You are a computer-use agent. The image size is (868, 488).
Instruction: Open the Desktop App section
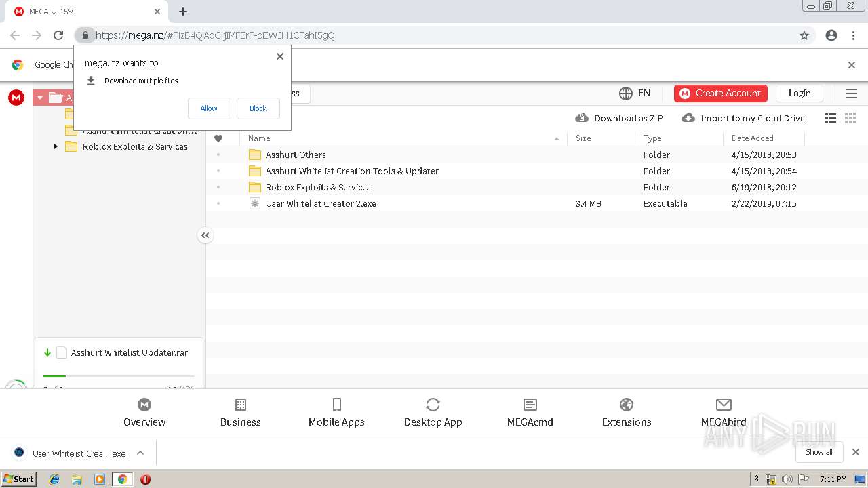tap(433, 413)
